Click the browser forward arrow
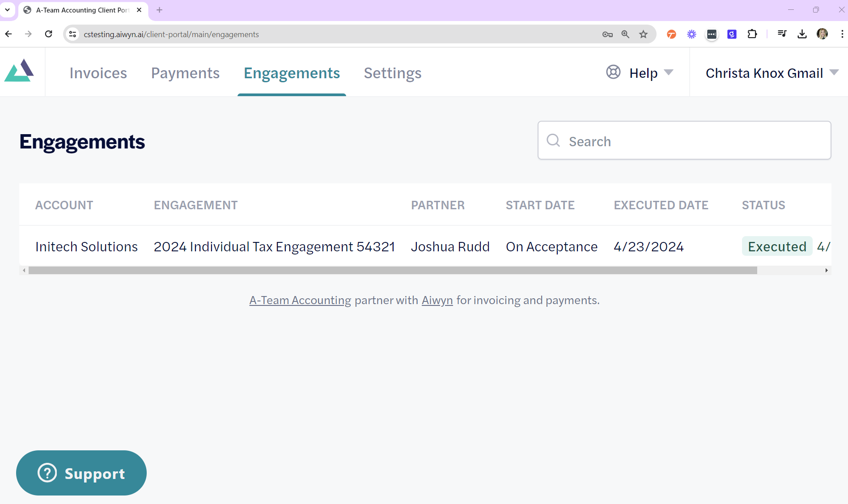This screenshot has height=504, width=848. click(28, 34)
